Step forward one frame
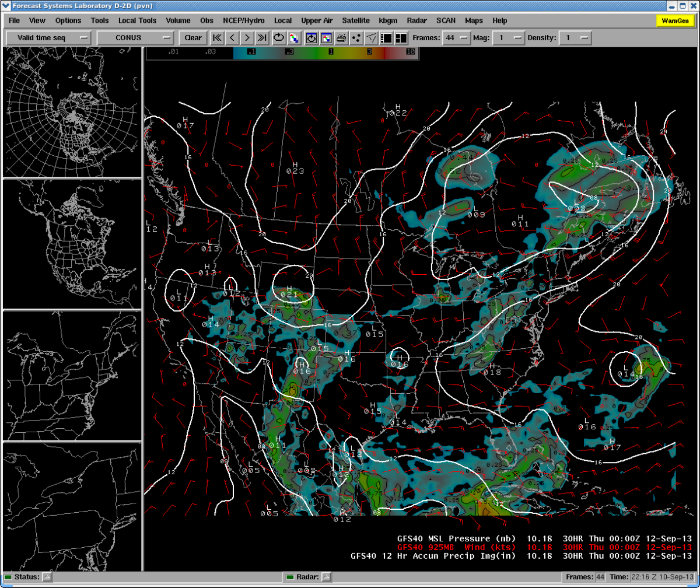Viewport: 700px width, 588px height. 247,38
